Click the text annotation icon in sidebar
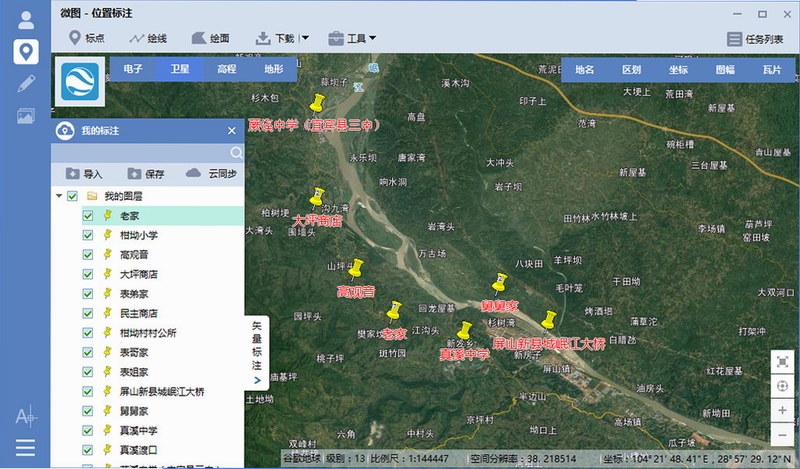This screenshot has width=800, height=469. [26, 416]
